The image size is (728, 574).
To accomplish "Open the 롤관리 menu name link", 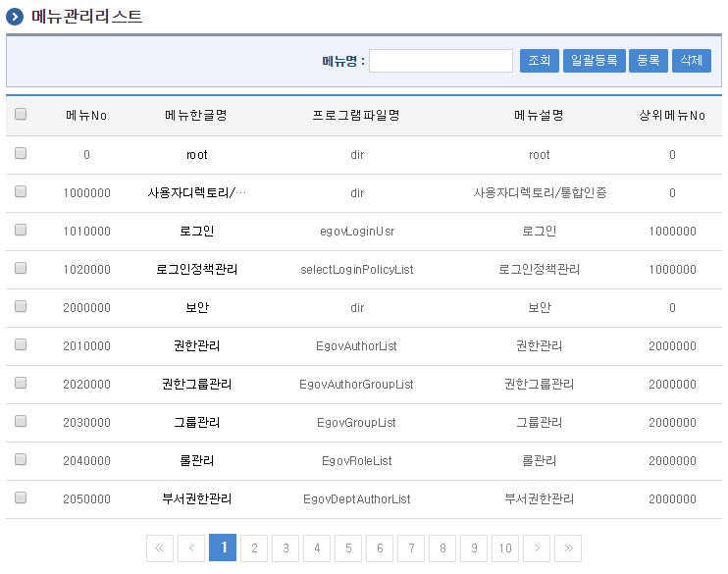I will coord(196,460).
